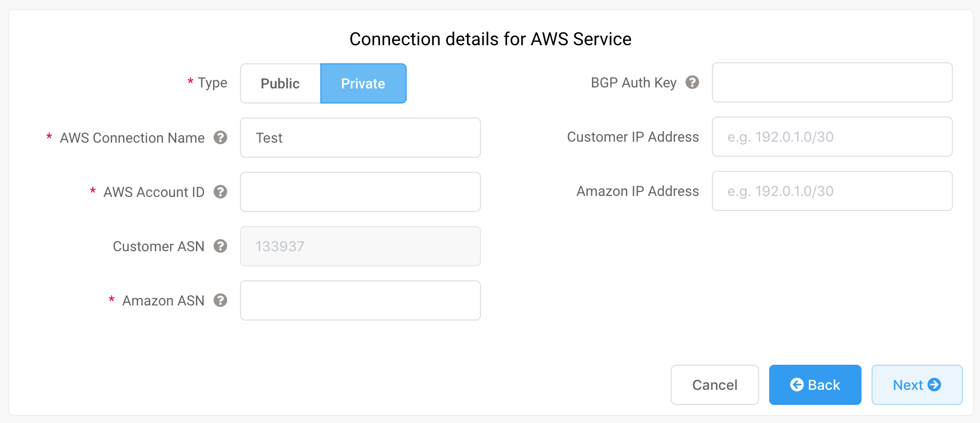The image size is (980, 423).
Task: Click inside the BGP Auth Key field
Action: 832,82
